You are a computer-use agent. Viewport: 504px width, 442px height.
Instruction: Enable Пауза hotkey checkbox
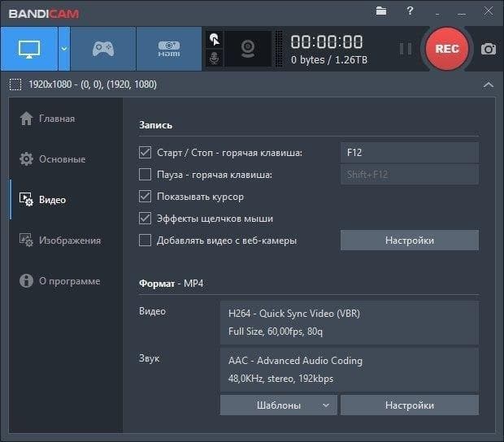[145, 175]
